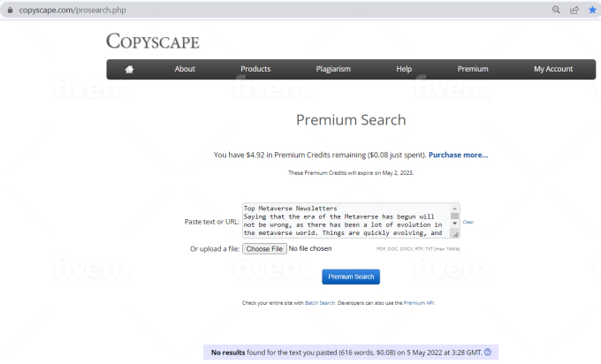Click the text box resize handle
601x364 pixels.
click(x=455, y=235)
